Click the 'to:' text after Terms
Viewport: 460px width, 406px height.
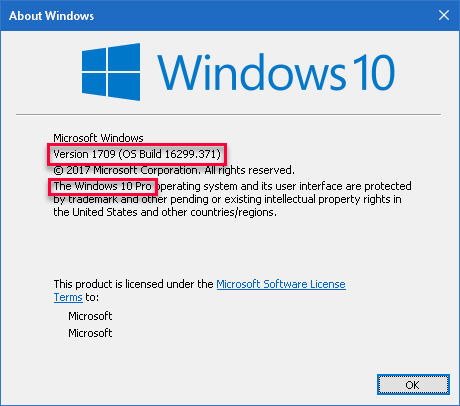pos(92,297)
